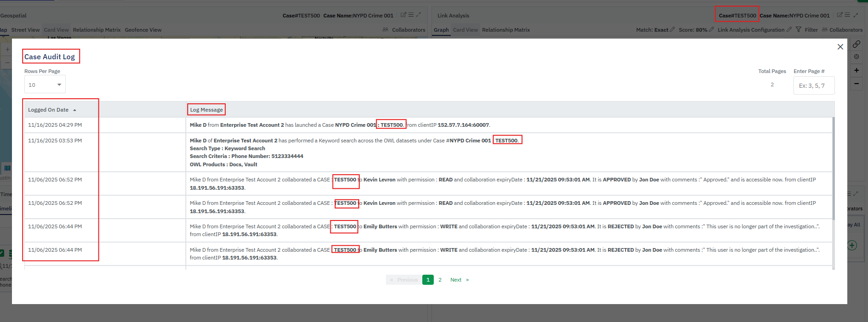Focus the Enter Page # input field
The width and height of the screenshot is (868, 322).
[813, 86]
